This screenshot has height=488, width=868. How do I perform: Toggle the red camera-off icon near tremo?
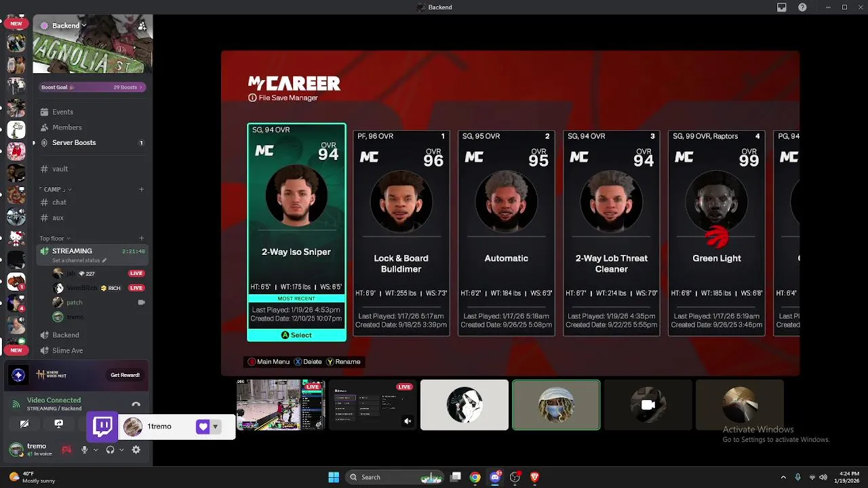tap(66, 449)
